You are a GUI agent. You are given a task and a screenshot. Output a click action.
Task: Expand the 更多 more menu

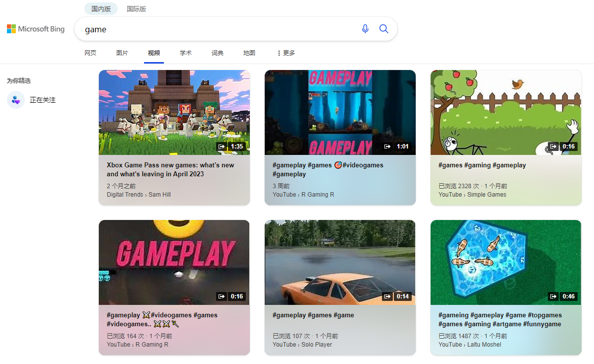pos(286,53)
